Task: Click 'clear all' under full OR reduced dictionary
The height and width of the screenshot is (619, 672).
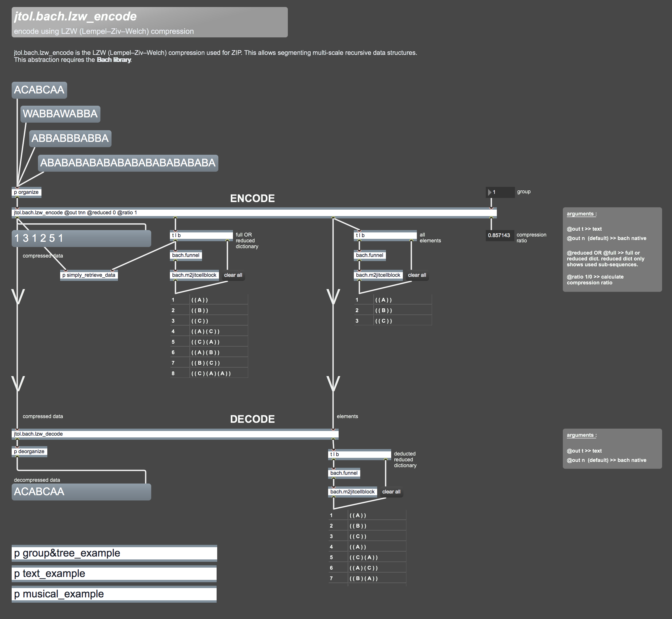Action: pyautogui.click(x=233, y=275)
